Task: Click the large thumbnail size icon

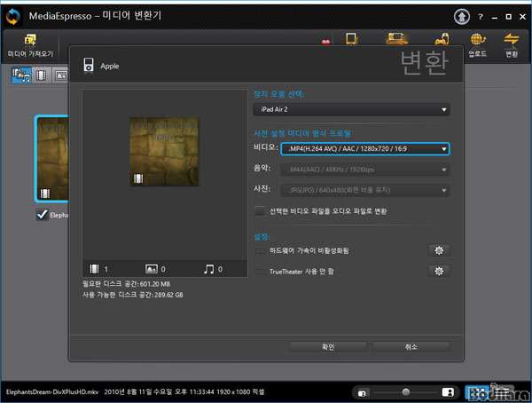Action: pos(448,392)
